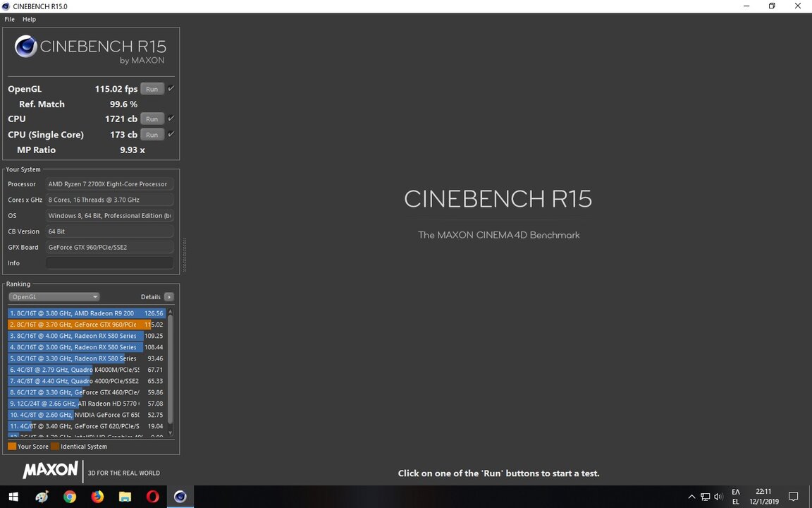Screen dimensions: 812x508
Task: Click the ranking list vertical scrollbar thumb
Action: click(171, 369)
